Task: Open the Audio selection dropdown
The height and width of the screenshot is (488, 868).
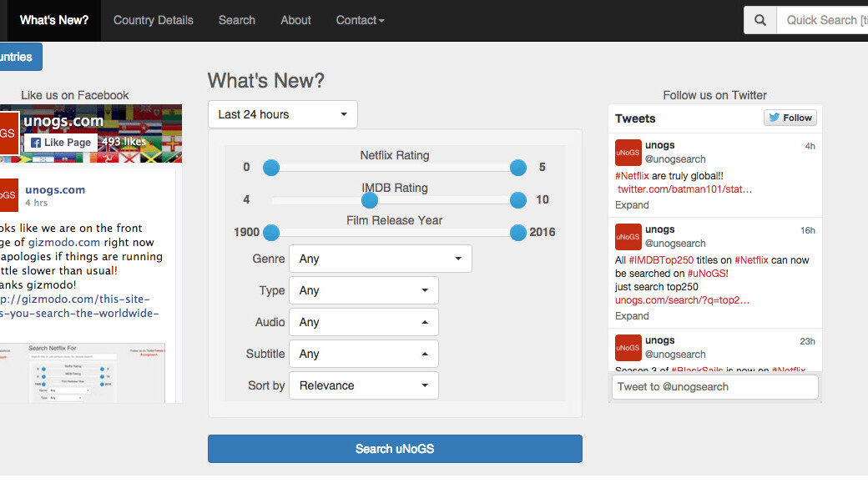Action: (x=363, y=322)
